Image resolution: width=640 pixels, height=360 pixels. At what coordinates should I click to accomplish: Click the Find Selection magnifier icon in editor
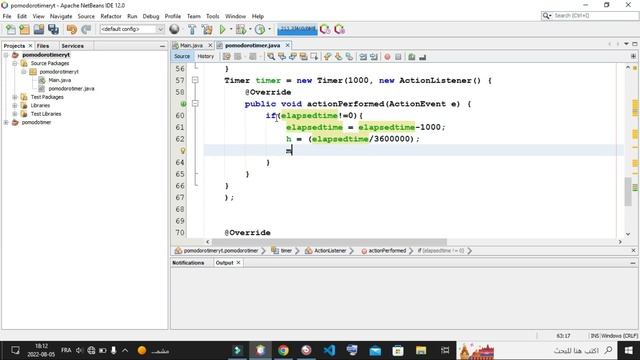click(x=271, y=57)
